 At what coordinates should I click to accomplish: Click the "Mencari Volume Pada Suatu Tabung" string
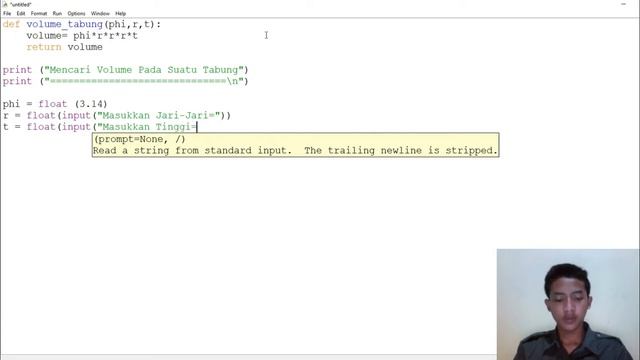coord(144,70)
